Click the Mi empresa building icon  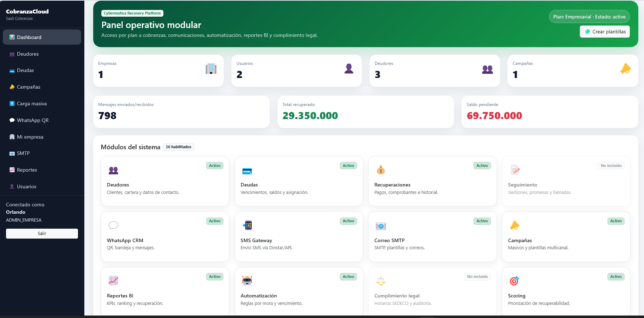(12, 137)
